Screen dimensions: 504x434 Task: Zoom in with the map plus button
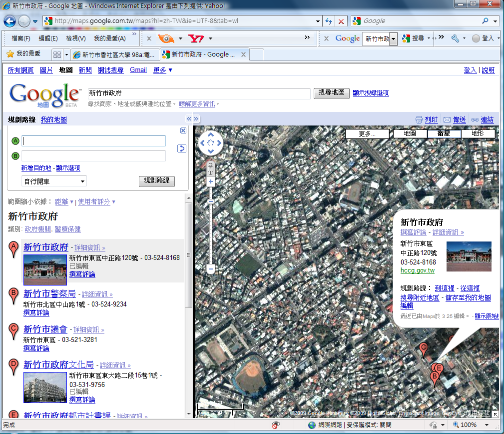211,182
